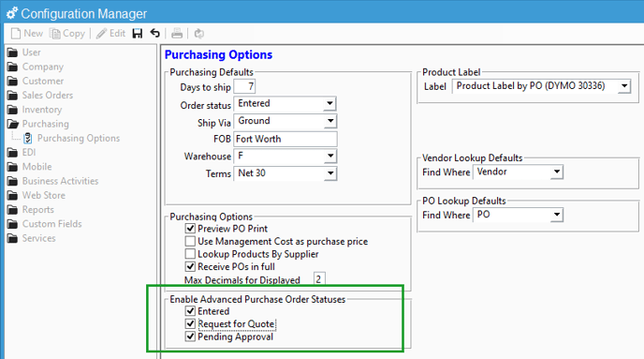The image size is (644, 359).
Task: Open the Services folder
Action: click(x=32, y=238)
